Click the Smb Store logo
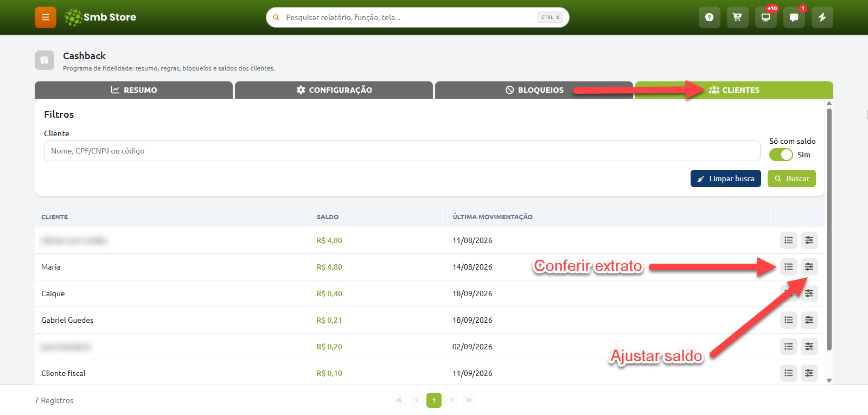 pyautogui.click(x=100, y=17)
